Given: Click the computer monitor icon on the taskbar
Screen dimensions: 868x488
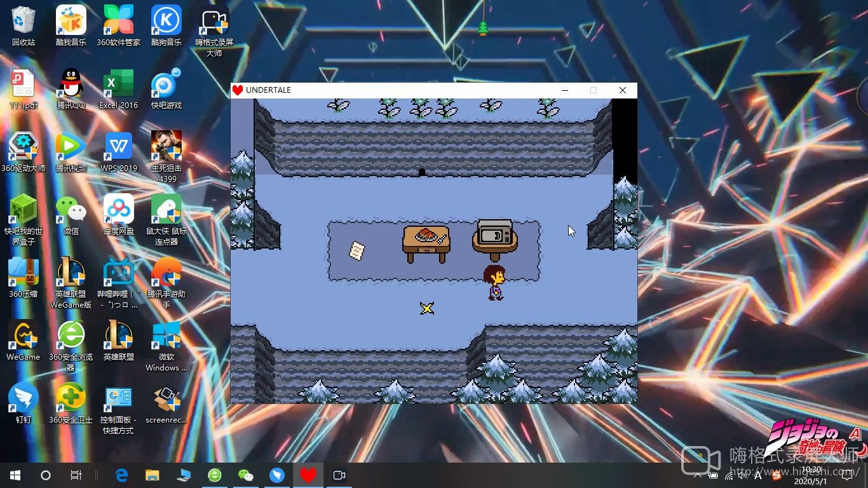Looking at the screenshot, I should click(184, 475).
